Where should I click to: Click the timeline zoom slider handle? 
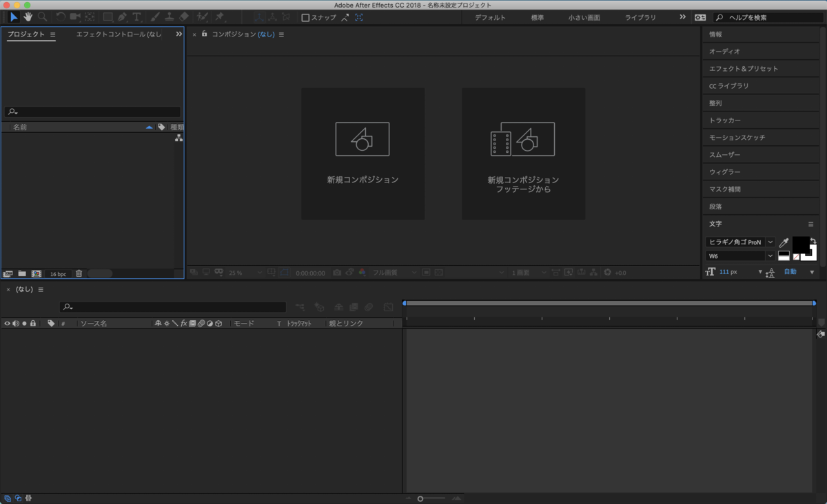click(420, 498)
